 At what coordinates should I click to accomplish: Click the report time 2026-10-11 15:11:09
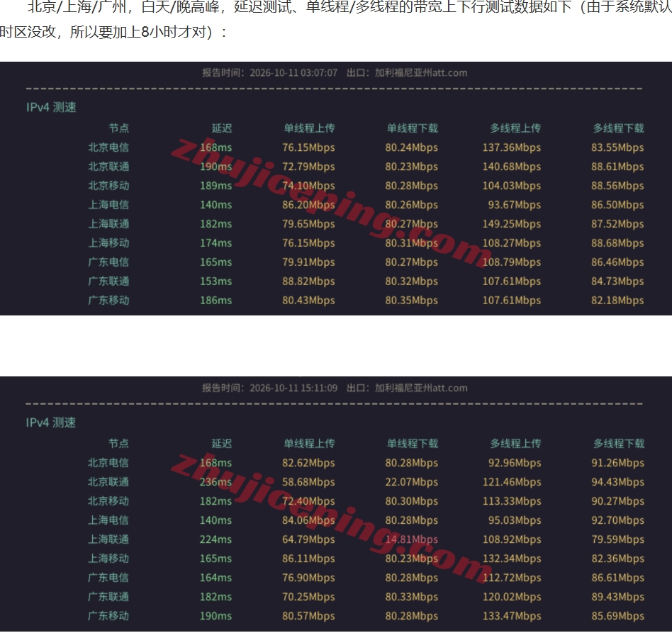(x=293, y=388)
